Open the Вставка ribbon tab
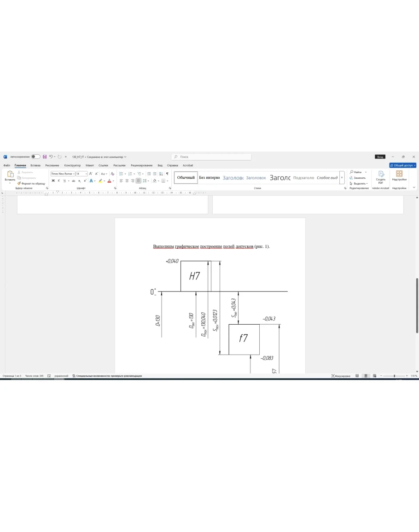419x532 pixels. click(35, 165)
